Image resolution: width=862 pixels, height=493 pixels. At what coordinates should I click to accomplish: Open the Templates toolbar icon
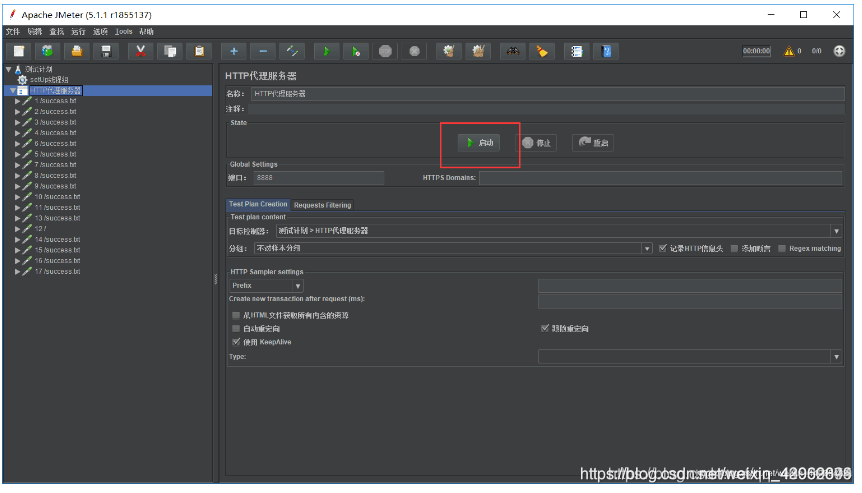pyautogui.click(x=48, y=52)
